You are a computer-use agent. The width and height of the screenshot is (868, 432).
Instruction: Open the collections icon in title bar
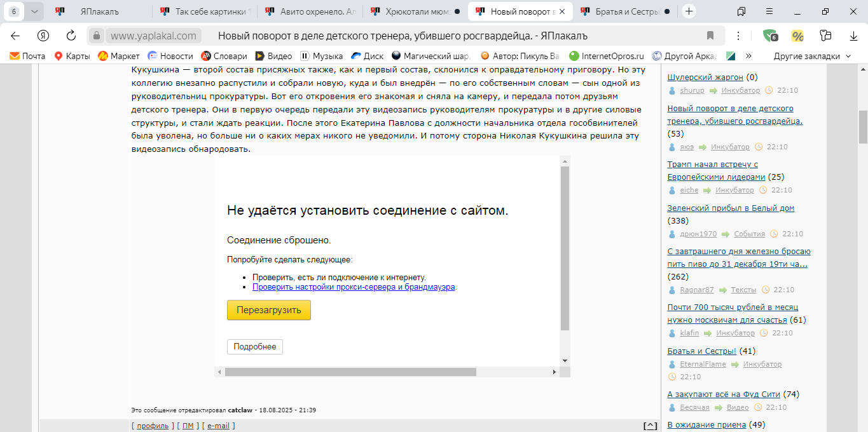click(741, 11)
